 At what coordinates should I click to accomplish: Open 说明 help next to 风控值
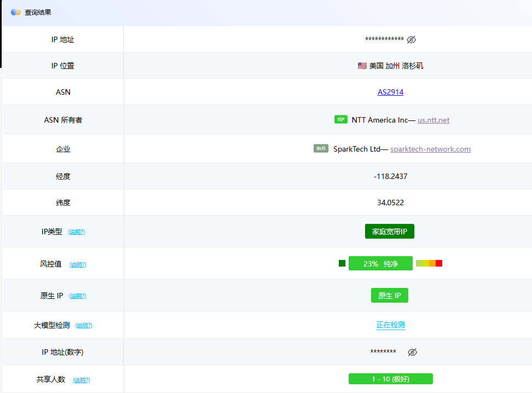(x=78, y=265)
